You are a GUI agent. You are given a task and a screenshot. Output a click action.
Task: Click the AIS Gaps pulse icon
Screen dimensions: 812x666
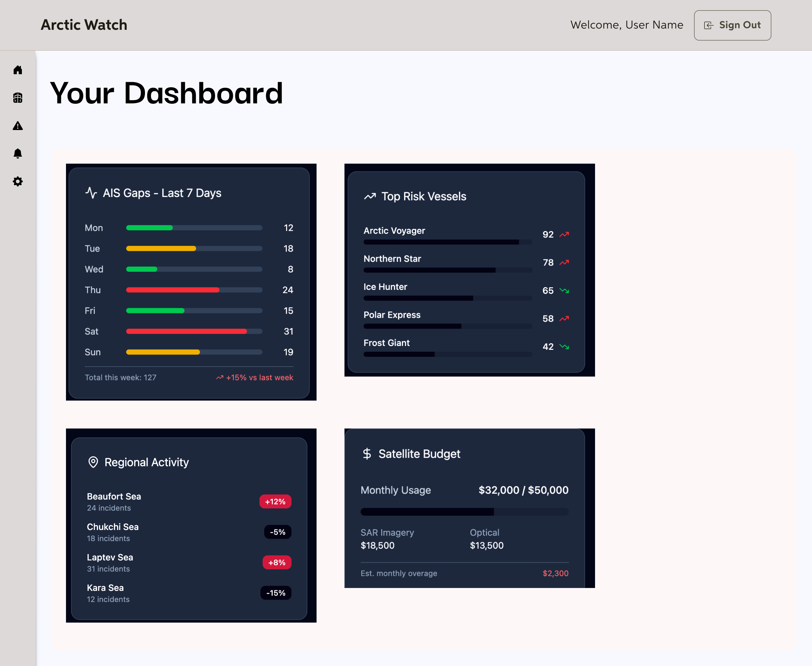coord(91,193)
